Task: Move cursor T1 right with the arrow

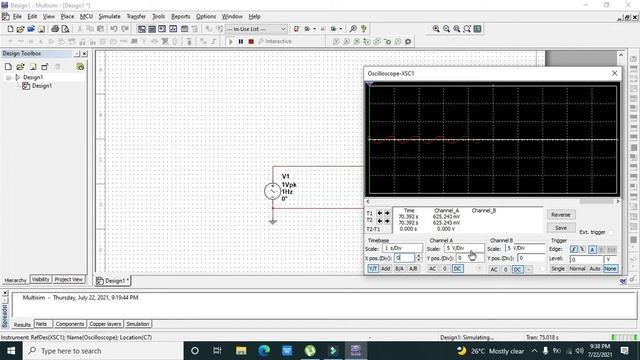Action: [387, 213]
